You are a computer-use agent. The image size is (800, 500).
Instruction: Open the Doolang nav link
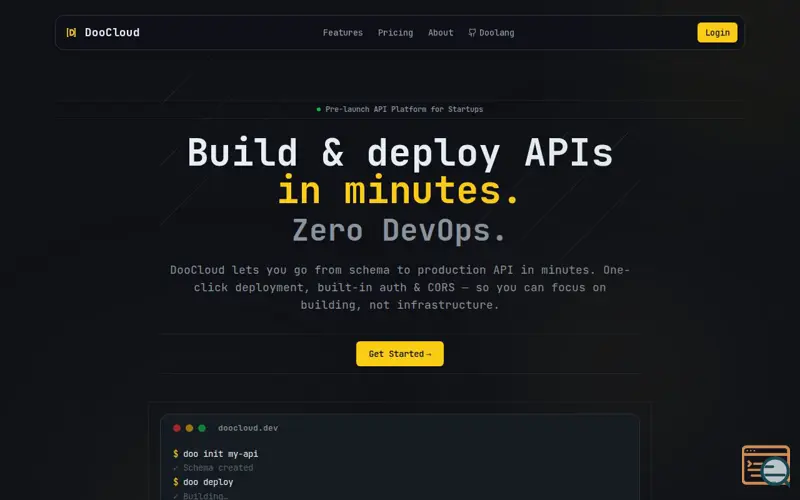pyautogui.click(x=491, y=33)
